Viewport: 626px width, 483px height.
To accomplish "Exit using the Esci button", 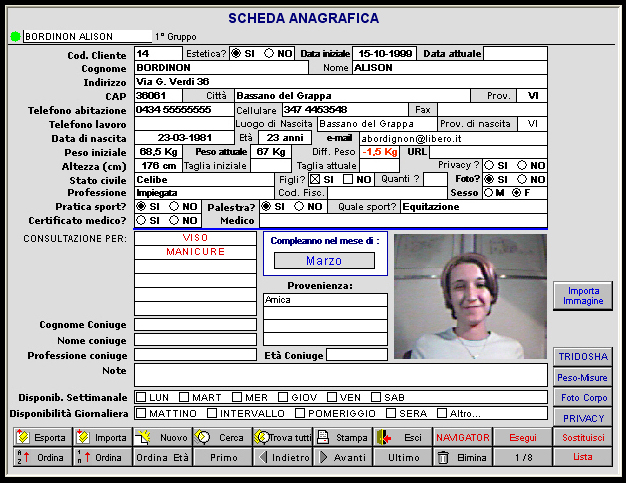I will (x=403, y=437).
